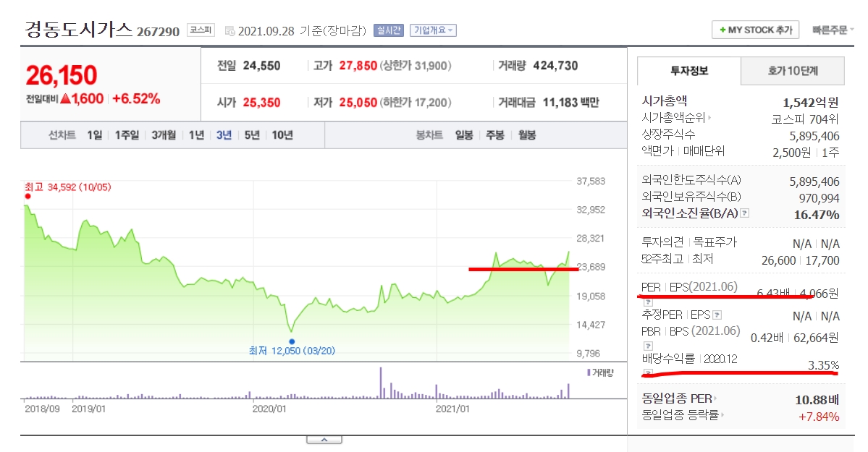Click the 외국인소진율 16.47% value

coord(817,215)
